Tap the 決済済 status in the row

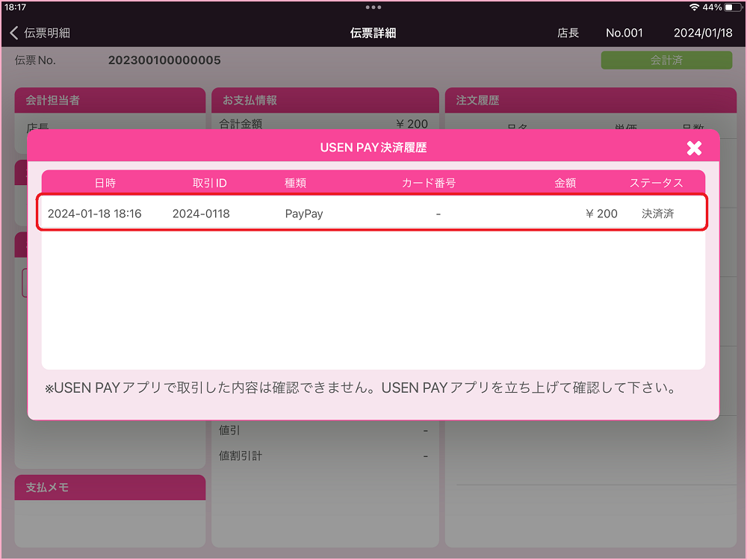tap(657, 214)
